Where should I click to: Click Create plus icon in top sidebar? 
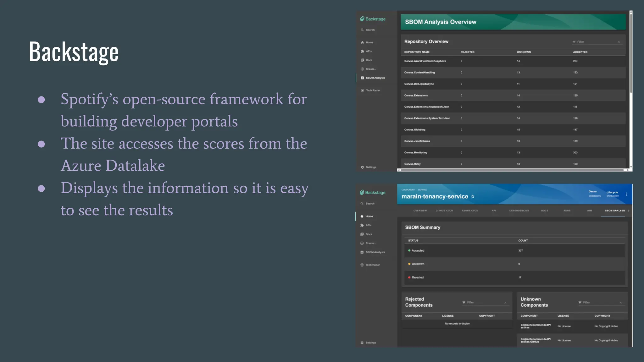pos(362,69)
